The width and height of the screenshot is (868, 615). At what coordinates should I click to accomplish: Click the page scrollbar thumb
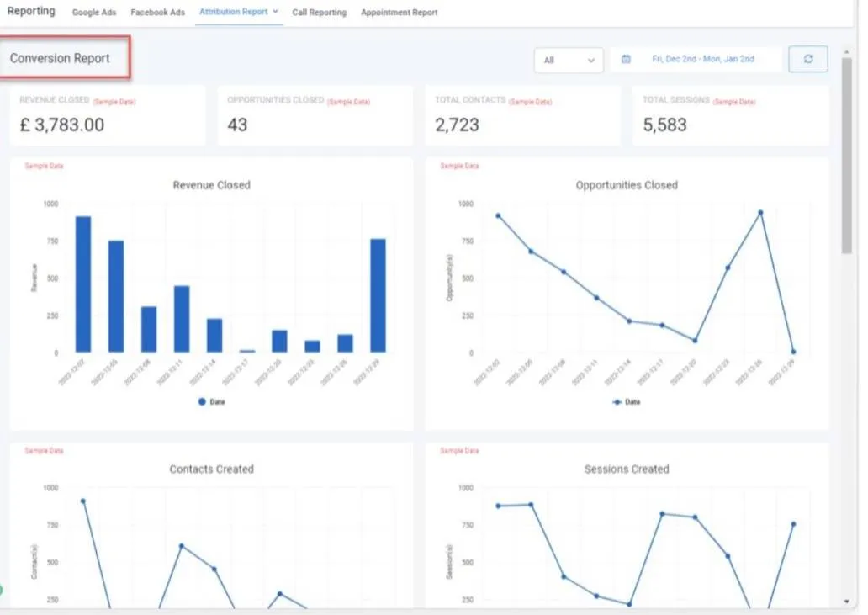[x=846, y=155]
